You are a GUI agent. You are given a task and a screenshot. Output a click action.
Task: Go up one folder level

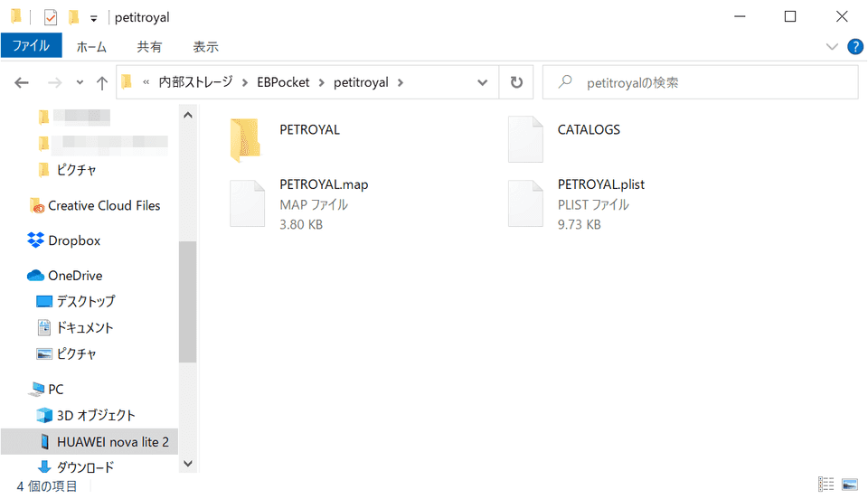coord(102,83)
